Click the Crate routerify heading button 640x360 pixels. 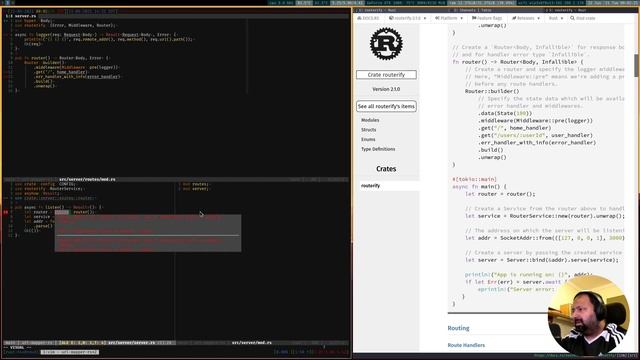pos(386,75)
